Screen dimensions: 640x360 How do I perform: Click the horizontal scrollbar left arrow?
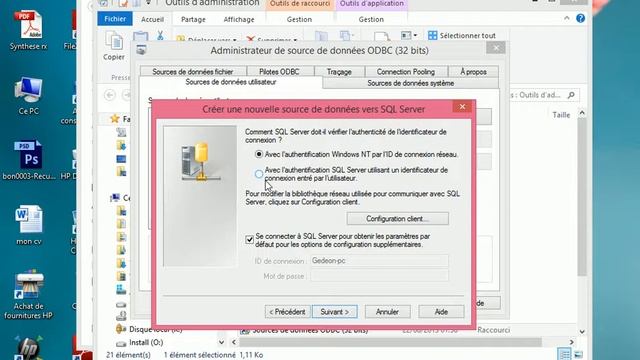(x=234, y=342)
